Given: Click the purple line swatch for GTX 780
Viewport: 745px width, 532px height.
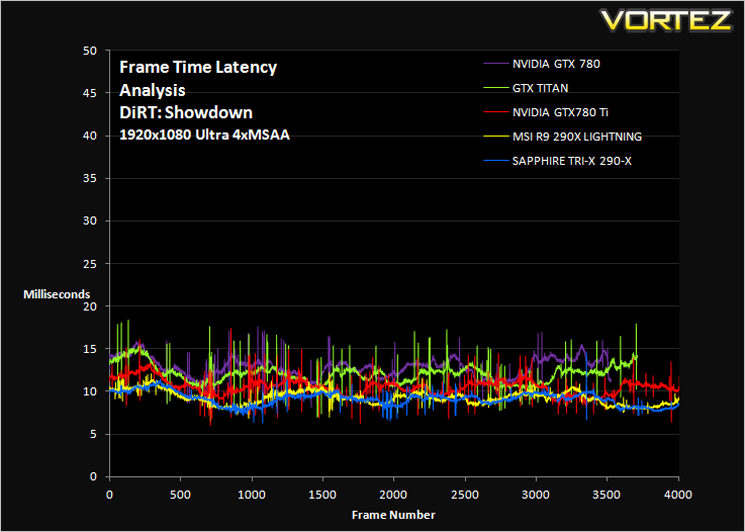Looking at the screenshot, I should tap(496, 64).
